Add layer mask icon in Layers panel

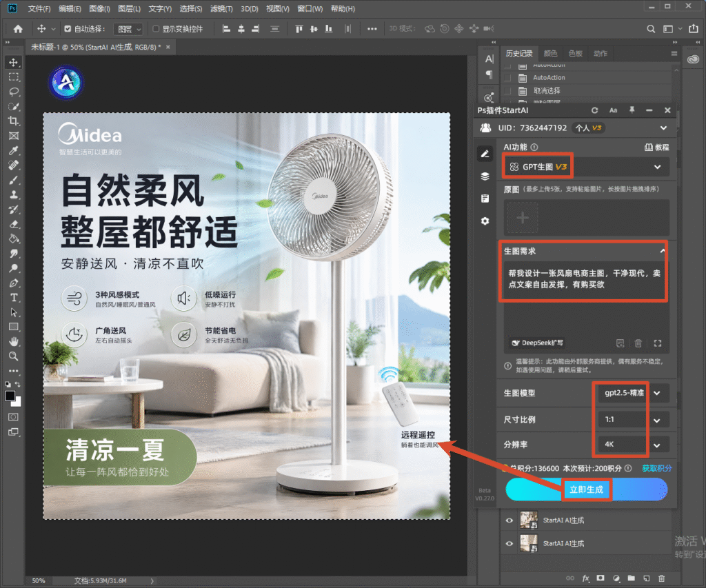(x=601, y=578)
